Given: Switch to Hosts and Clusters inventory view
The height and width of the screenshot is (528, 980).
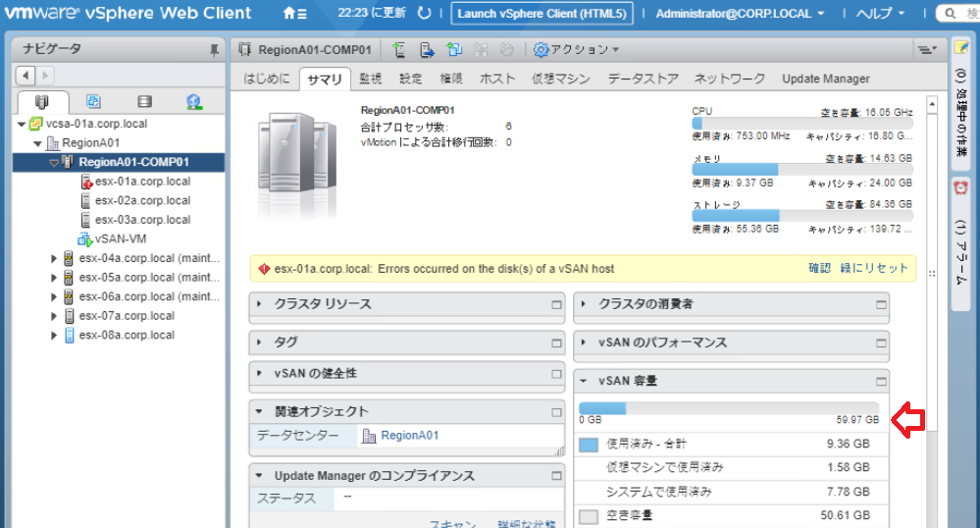Looking at the screenshot, I should 42,101.
